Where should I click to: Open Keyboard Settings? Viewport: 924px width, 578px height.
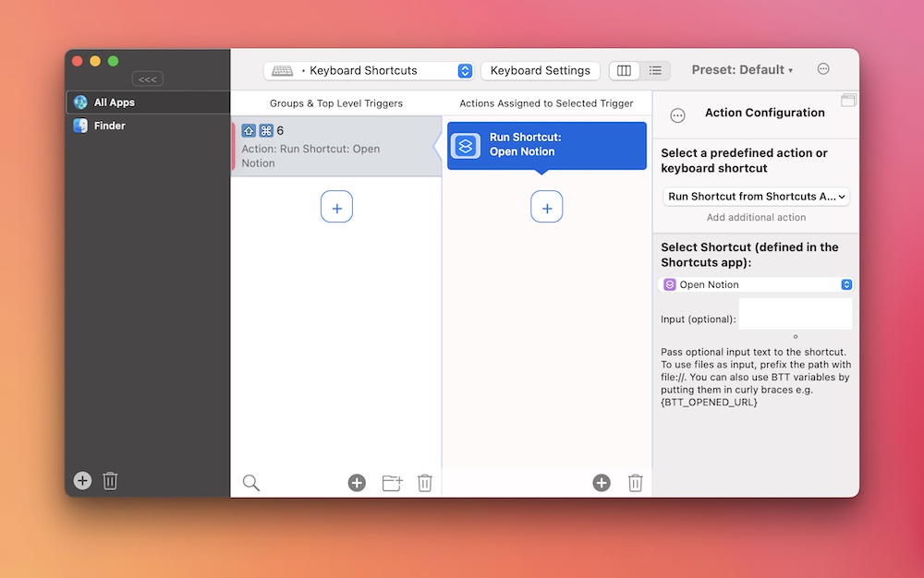541,70
